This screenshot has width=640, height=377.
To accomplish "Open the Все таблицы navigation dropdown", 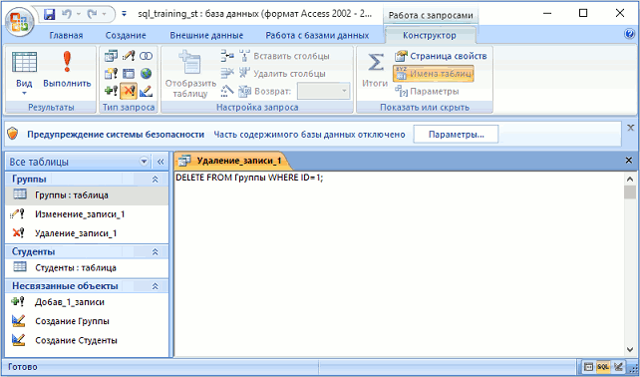I will point(144,162).
